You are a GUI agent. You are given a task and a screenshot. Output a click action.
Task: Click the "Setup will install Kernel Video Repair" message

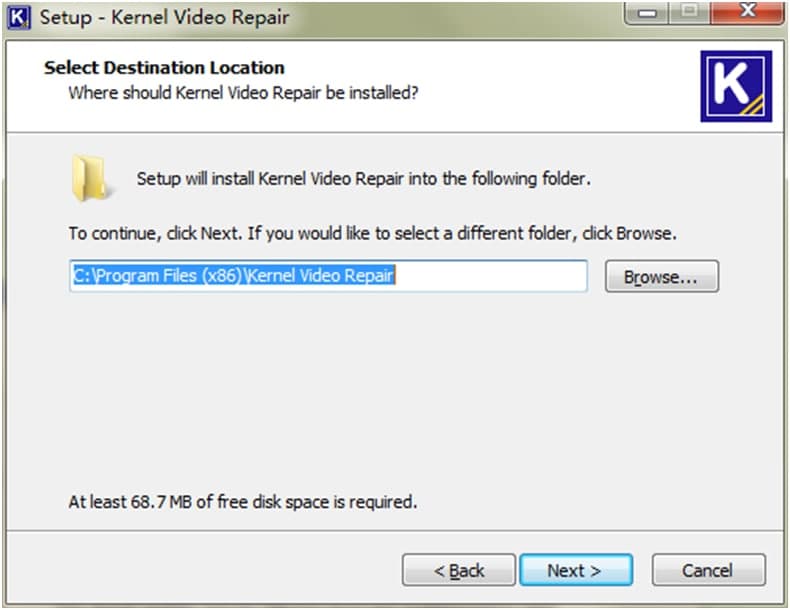364,180
